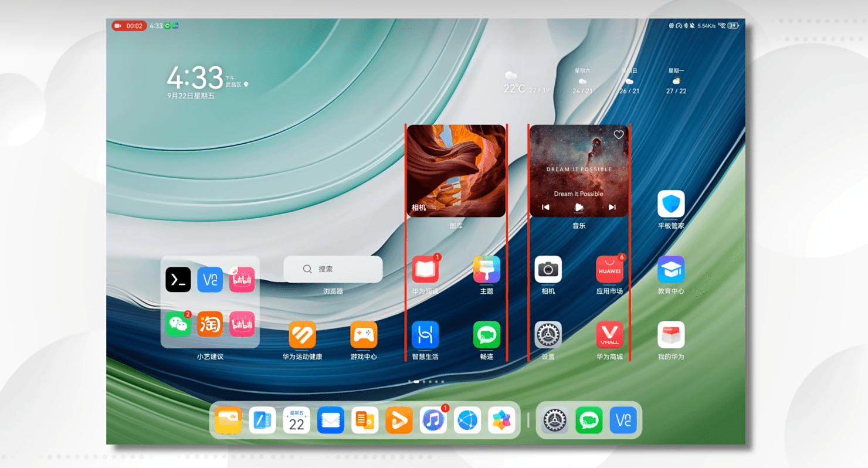The height and width of the screenshot is (468, 868).
Task: Tap the home screen page indicator dots
Action: (x=426, y=382)
